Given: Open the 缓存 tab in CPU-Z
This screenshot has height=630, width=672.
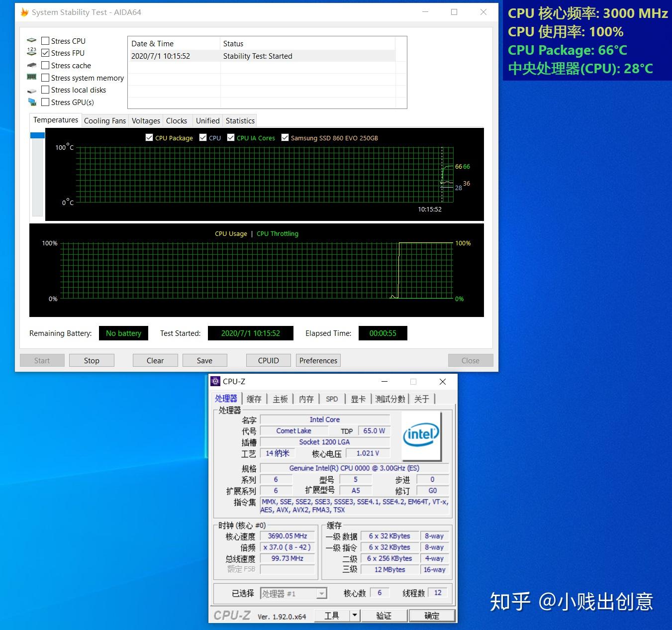Looking at the screenshot, I should pyautogui.click(x=254, y=399).
